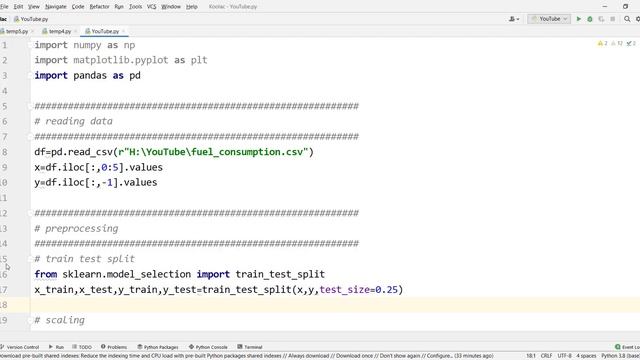Click the test_size=0.25 argument
The image size is (640, 360).
coord(358,289)
